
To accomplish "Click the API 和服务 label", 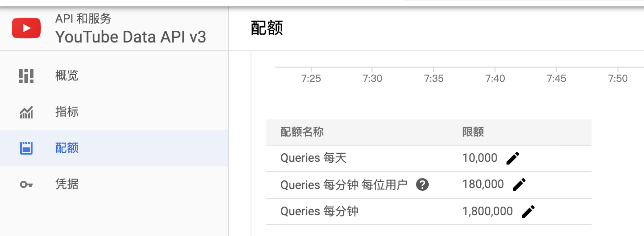I will tap(83, 19).
